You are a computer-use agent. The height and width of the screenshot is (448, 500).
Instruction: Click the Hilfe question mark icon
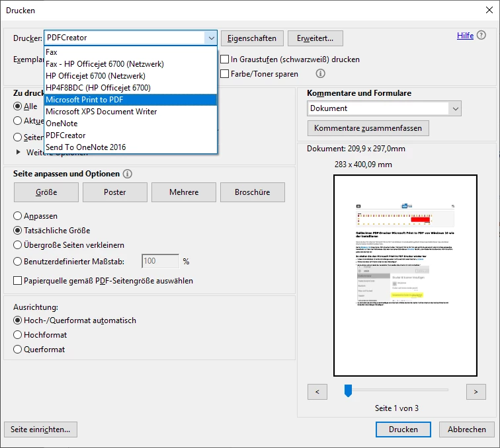[x=481, y=35]
